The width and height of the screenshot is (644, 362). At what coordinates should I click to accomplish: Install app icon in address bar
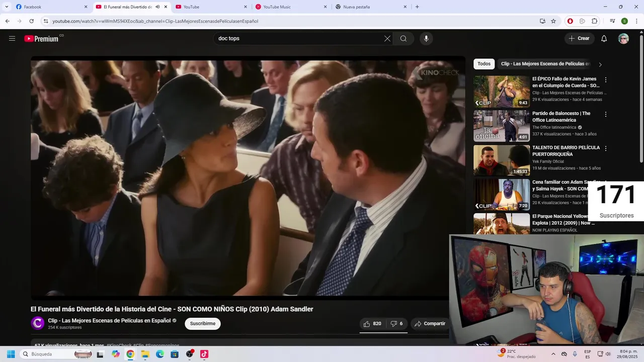(542, 21)
